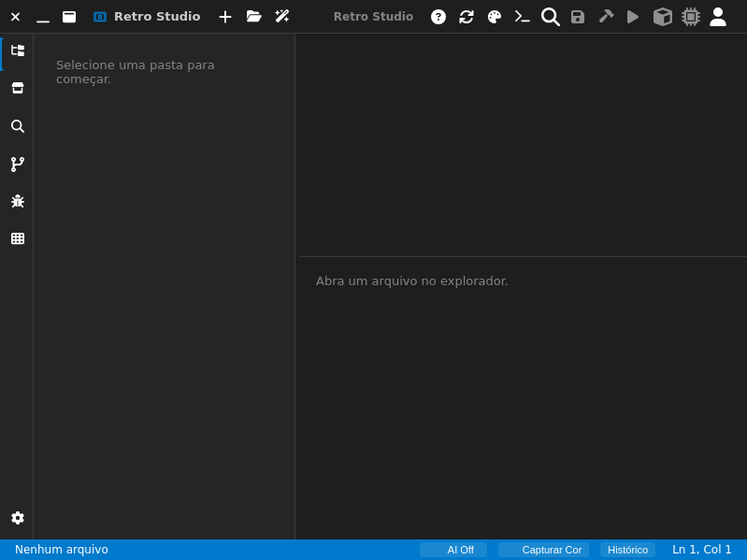Click the Retro Studio logo icon
Screen dimensions: 747x560
(100, 17)
